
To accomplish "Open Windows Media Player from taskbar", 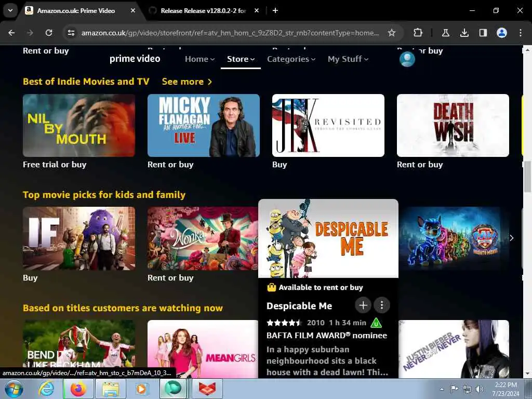I will pyautogui.click(x=142, y=389).
